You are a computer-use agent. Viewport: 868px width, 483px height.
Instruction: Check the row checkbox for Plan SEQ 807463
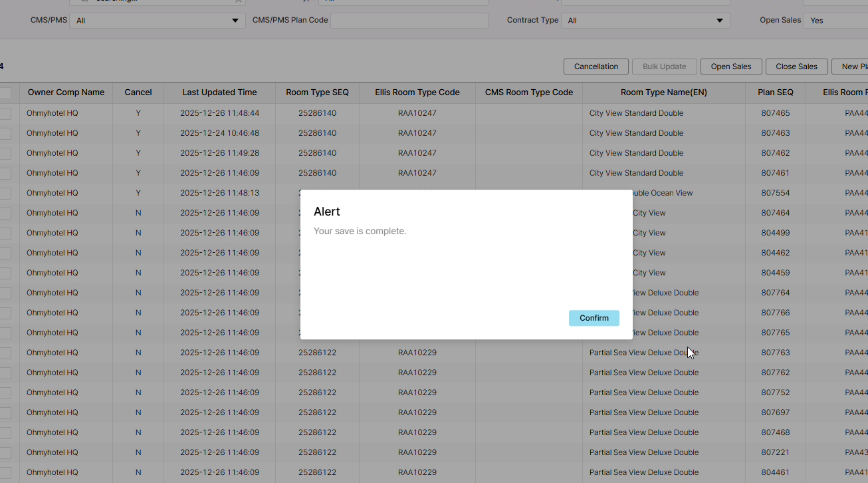point(5,134)
